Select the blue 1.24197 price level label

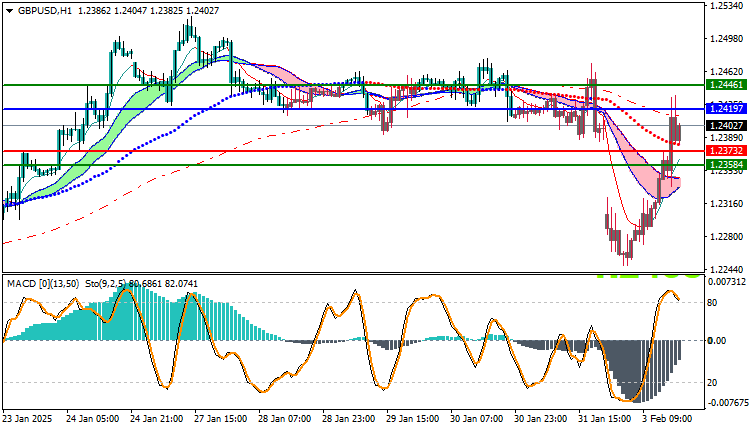coord(726,109)
